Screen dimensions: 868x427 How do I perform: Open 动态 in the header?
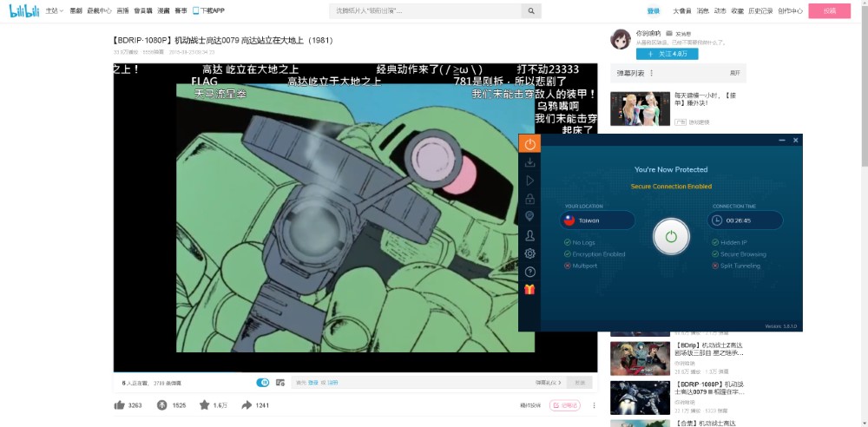pos(720,11)
